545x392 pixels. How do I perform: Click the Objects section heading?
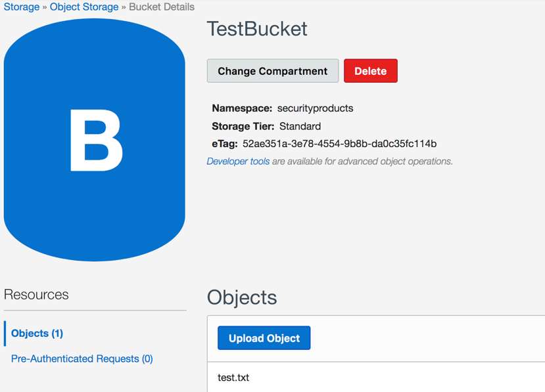coord(242,297)
